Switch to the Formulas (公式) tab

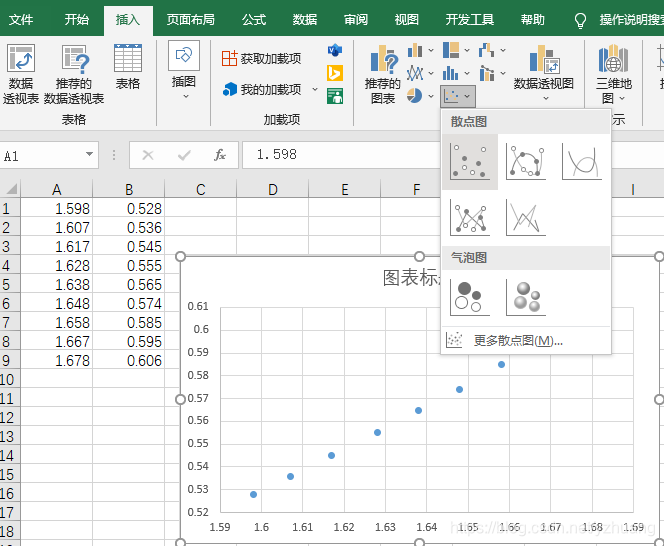pyautogui.click(x=254, y=19)
